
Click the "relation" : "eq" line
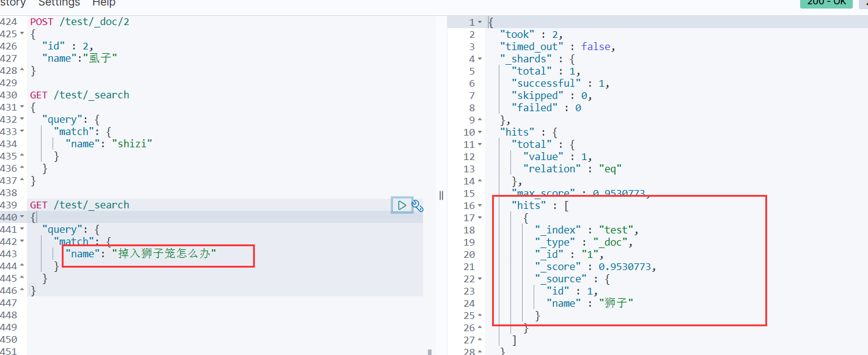pos(572,169)
